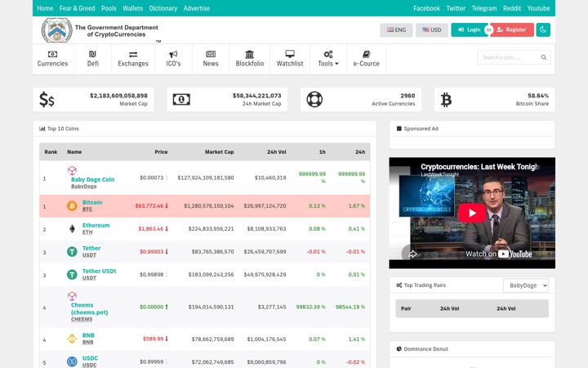Click the Pair column header in Trading Pairs

406,308
